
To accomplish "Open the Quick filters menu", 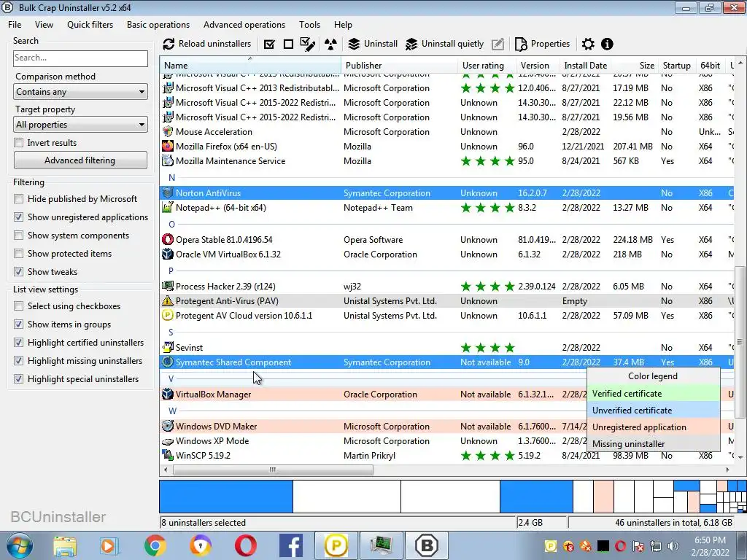I will click(x=90, y=25).
